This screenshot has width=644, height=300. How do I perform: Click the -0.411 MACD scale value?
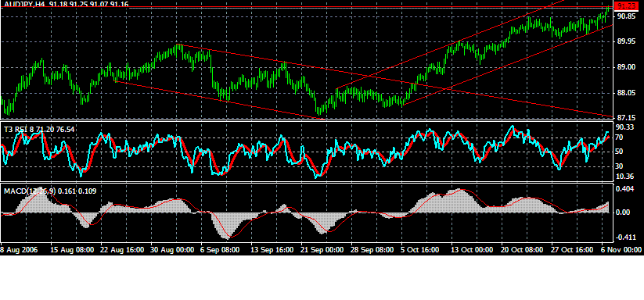coord(626,237)
